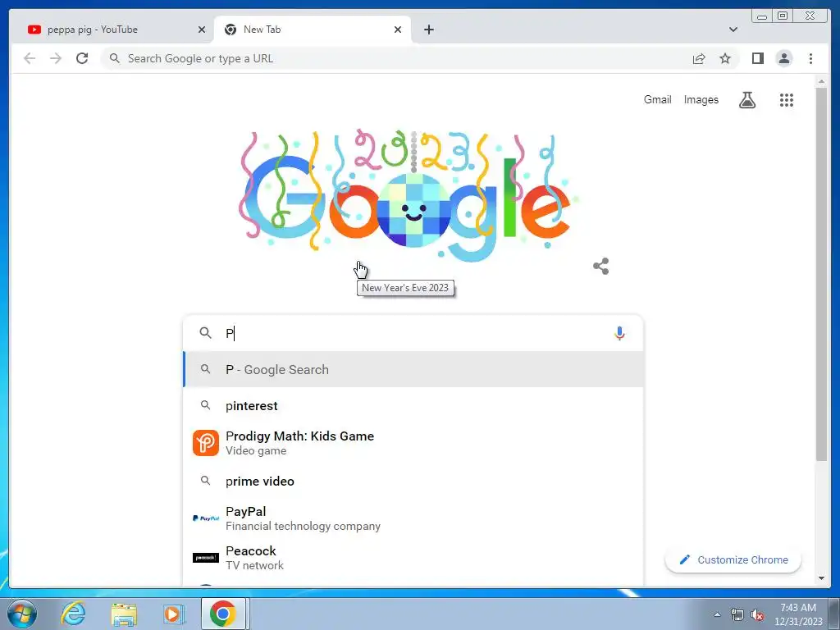Select the New Tab tab

tap(313, 30)
